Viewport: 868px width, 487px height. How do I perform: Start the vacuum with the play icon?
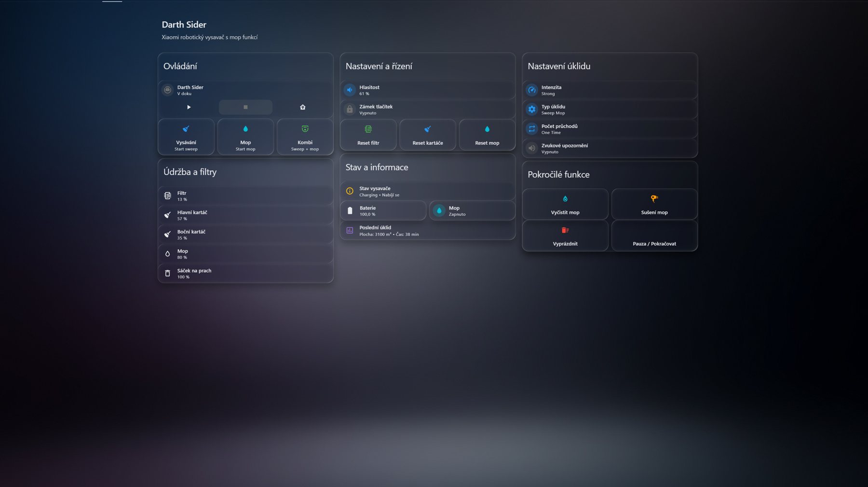click(x=189, y=107)
